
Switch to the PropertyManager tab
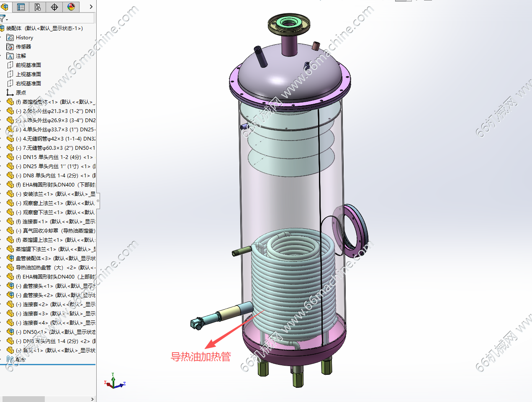point(21,7)
